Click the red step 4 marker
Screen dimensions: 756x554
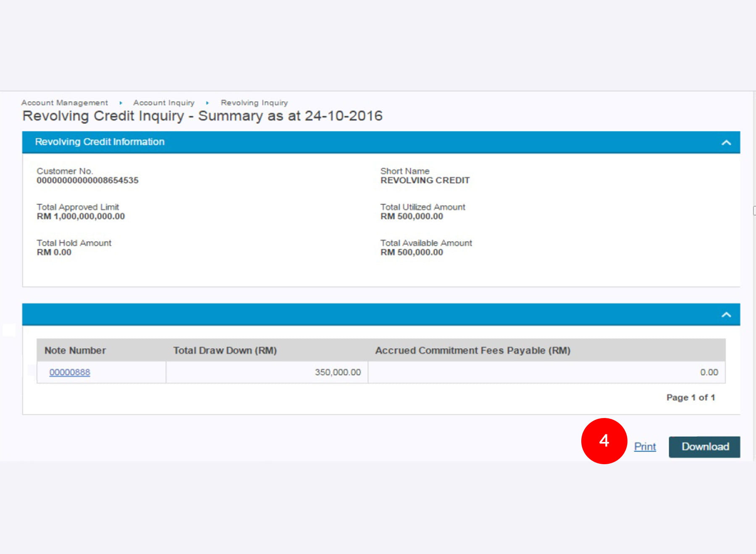click(604, 441)
